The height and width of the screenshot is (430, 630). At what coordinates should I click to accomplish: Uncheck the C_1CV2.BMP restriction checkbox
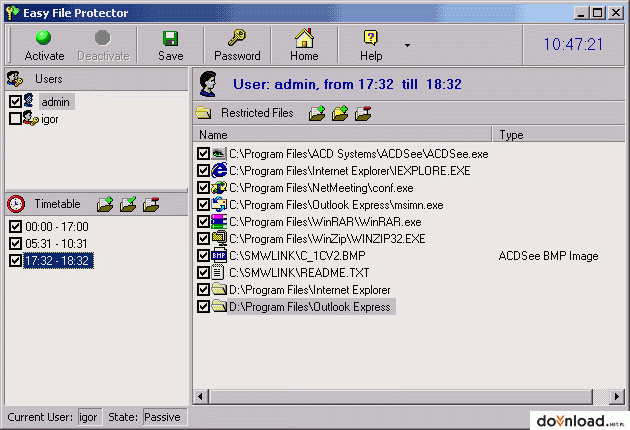[203, 255]
